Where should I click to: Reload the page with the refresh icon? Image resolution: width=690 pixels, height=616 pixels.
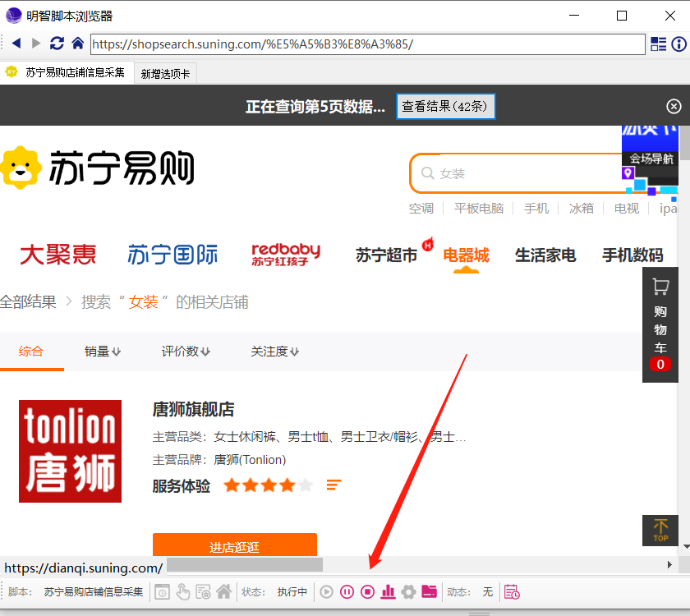[57, 43]
